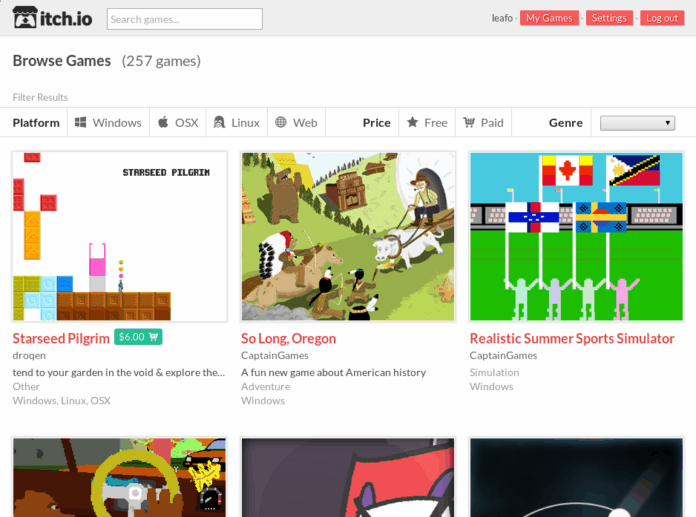Click 'A fun new game about American history'
The image size is (696, 517).
333,372
